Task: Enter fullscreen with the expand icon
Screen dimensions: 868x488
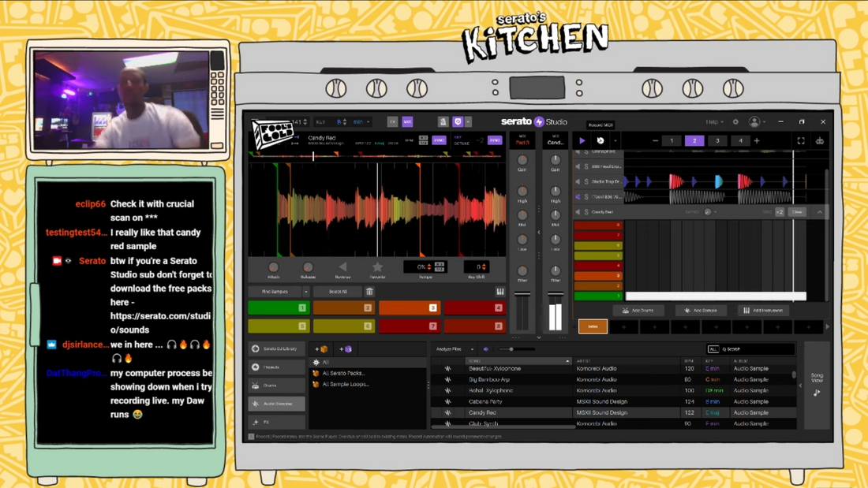Action: click(801, 141)
